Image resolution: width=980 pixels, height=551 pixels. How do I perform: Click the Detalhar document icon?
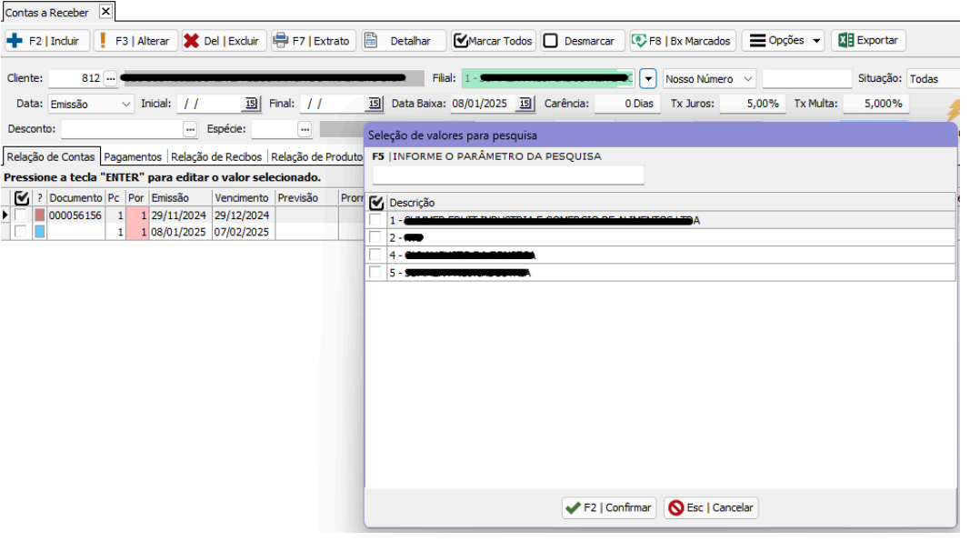point(371,41)
